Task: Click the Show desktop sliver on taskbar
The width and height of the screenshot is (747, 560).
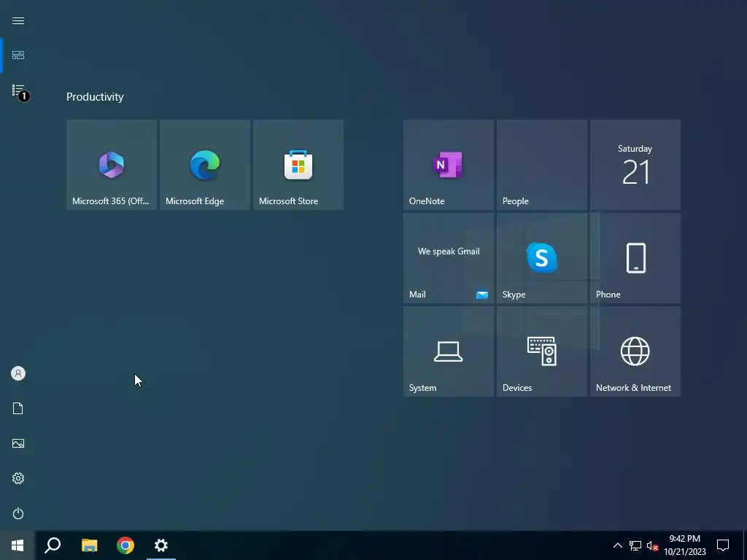Action: point(745,545)
